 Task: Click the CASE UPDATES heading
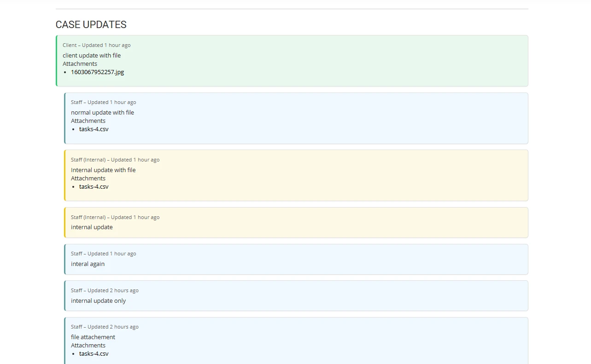pyautogui.click(x=91, y=25)
